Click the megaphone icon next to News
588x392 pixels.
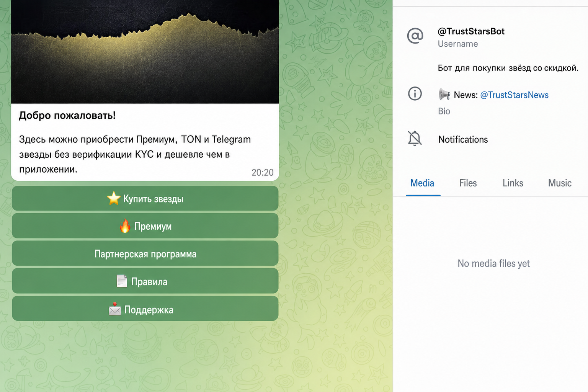pyautogui.click(x=444, y=94)
